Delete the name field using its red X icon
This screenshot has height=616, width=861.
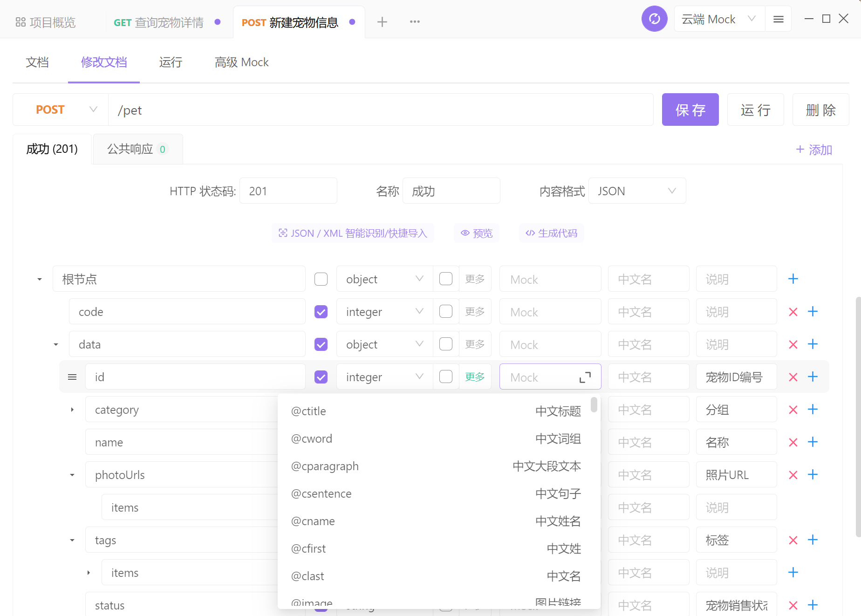[x=793, y=442]
